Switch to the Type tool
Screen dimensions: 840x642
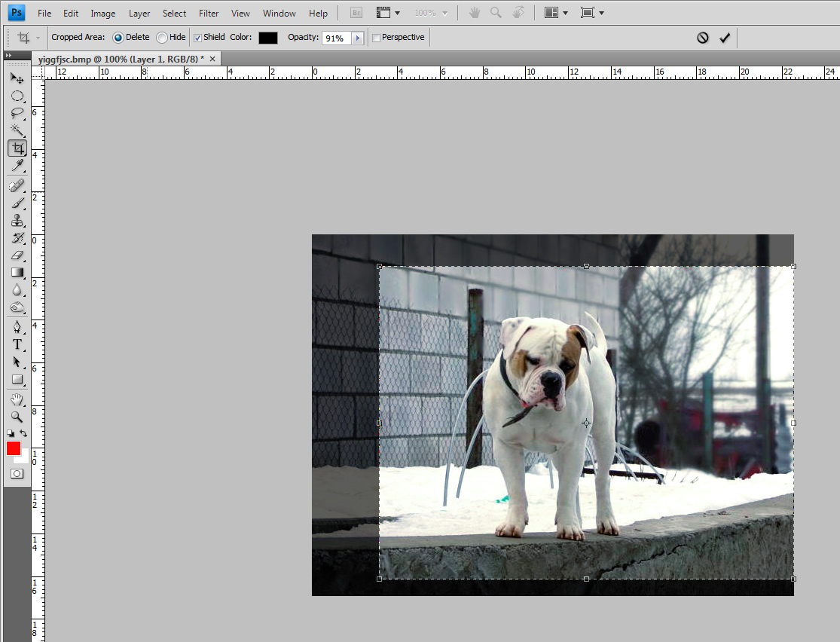[x=17, y=344]
